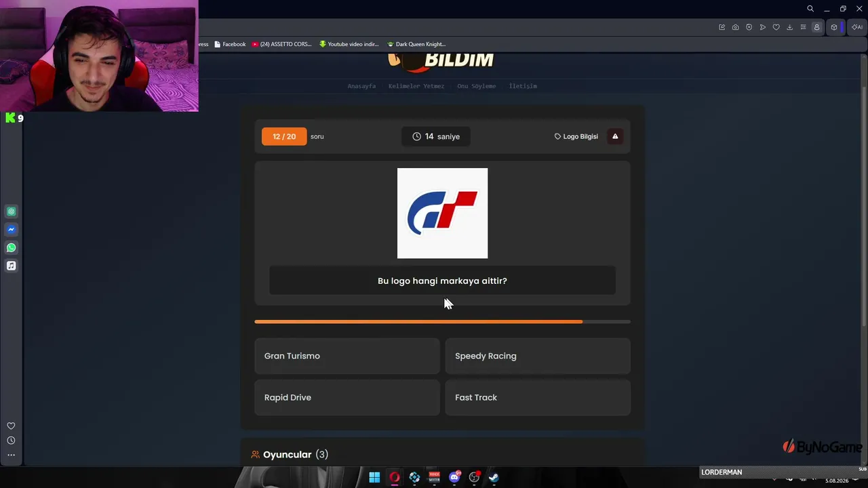Choose answer Speedy Racing
Image resolution: width=868 pixels, height=488 pixels.
click(x=538, y=356)
